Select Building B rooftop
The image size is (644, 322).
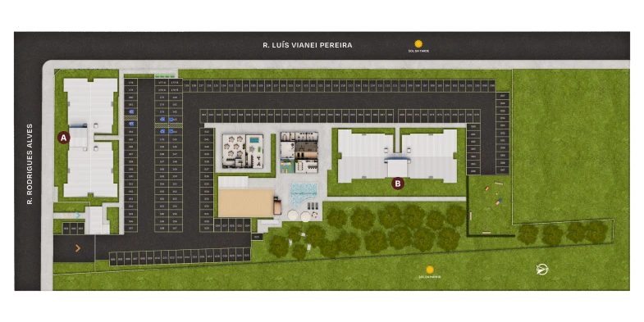397,156
